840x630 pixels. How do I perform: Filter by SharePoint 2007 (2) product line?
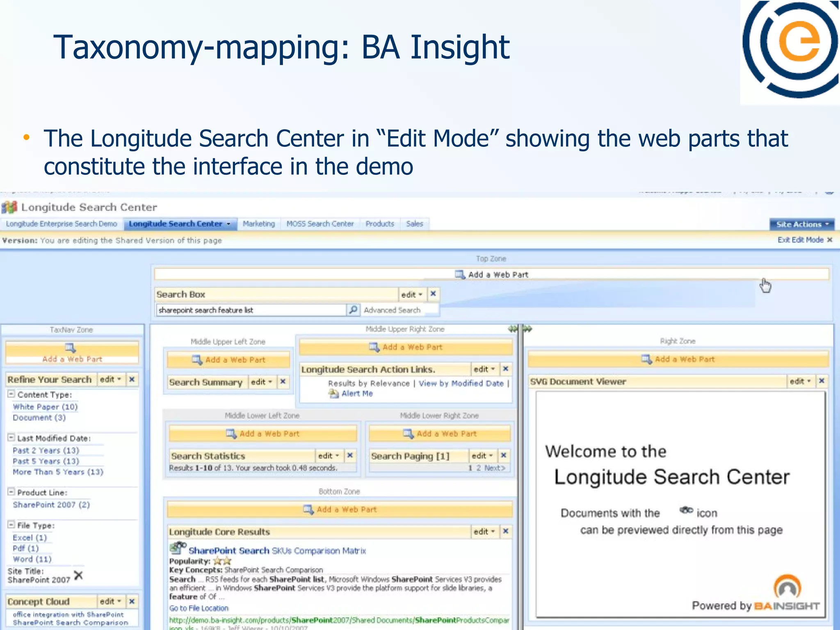[x=51, y=504]
